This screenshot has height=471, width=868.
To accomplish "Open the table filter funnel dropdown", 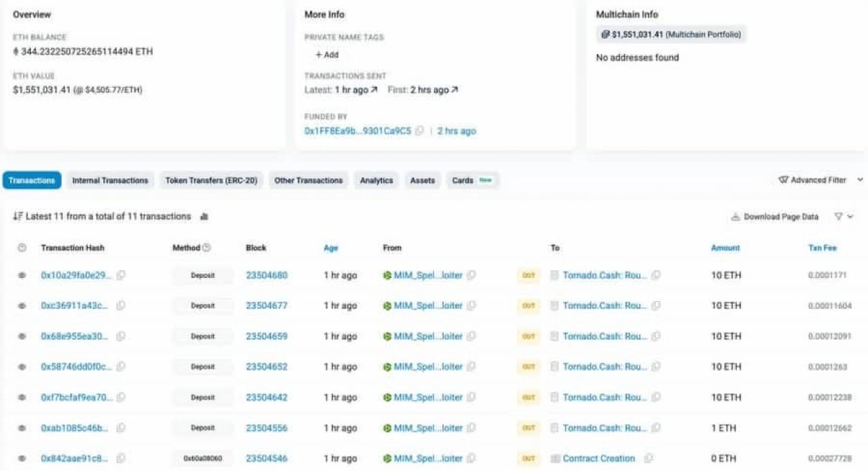I will point(843,217).
